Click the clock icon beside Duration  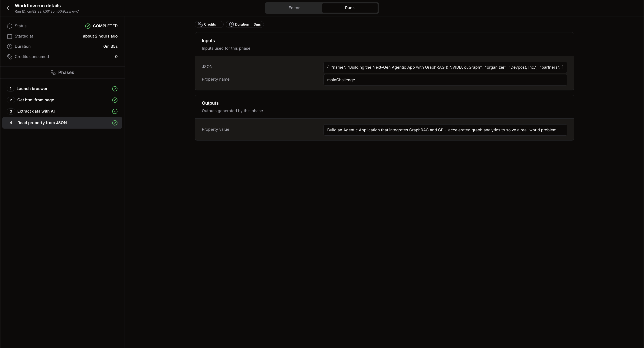click(x=10, y=46)
